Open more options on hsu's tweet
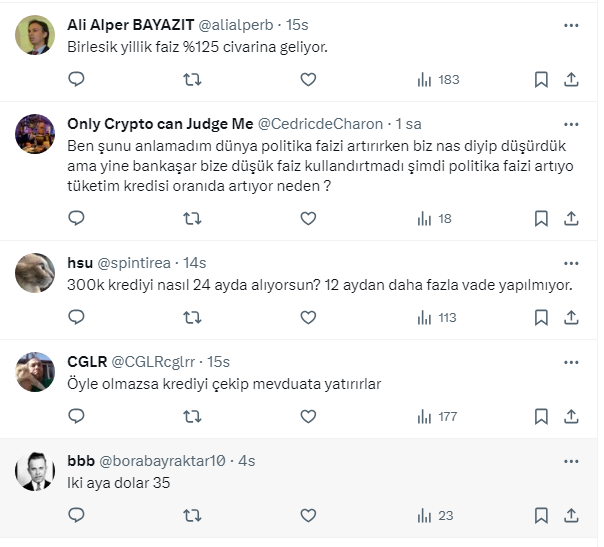 (571, 263)
